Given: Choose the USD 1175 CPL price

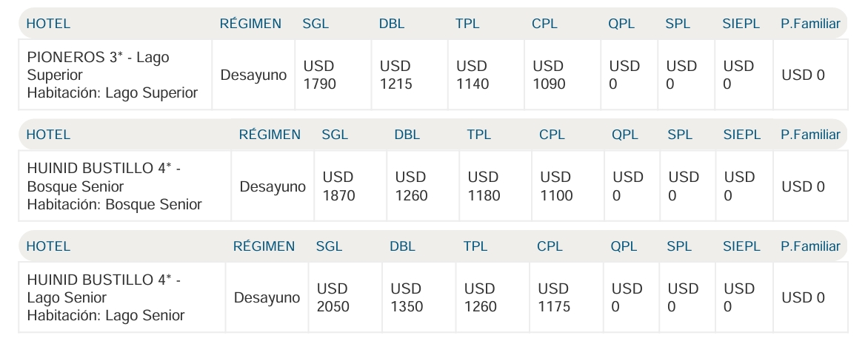Looking at the screenshot, I should (x=554, y=297).
